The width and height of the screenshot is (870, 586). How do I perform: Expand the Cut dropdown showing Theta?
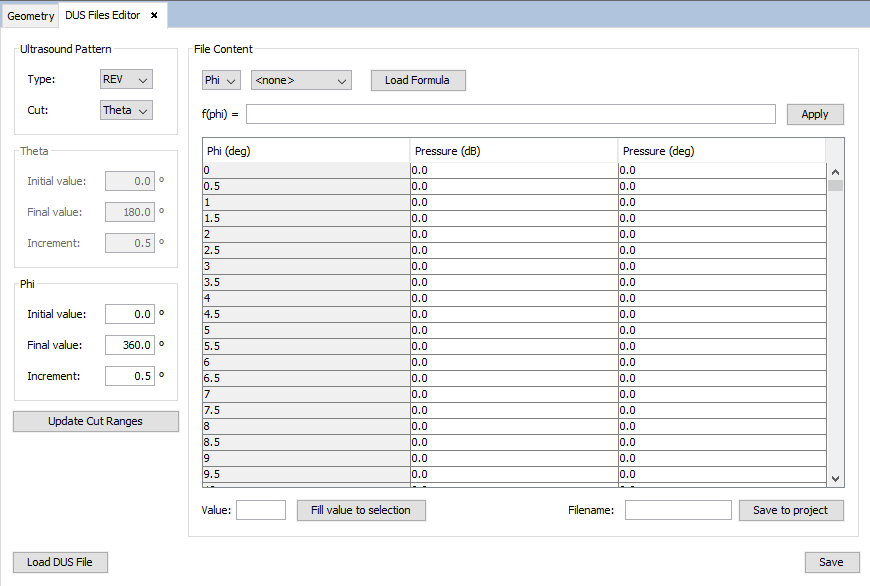[x=126, y=110]
